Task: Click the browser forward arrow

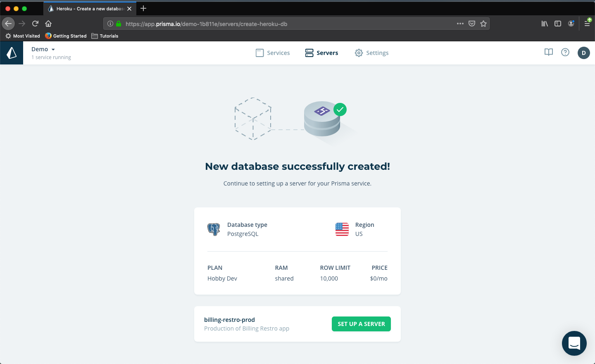Action: point(22,24)
